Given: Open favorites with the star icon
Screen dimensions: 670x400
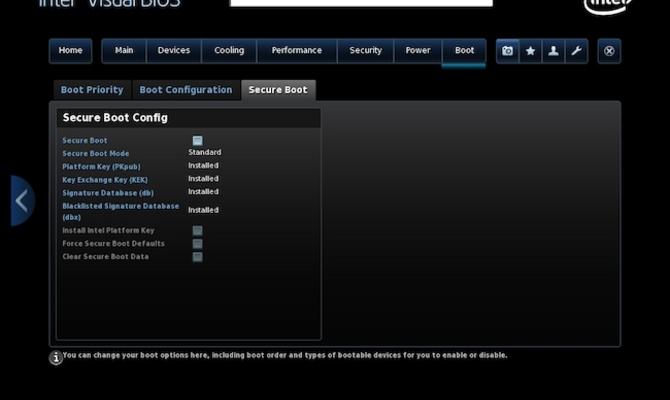Looking at the screenshot, I should [x=530, y=51].
